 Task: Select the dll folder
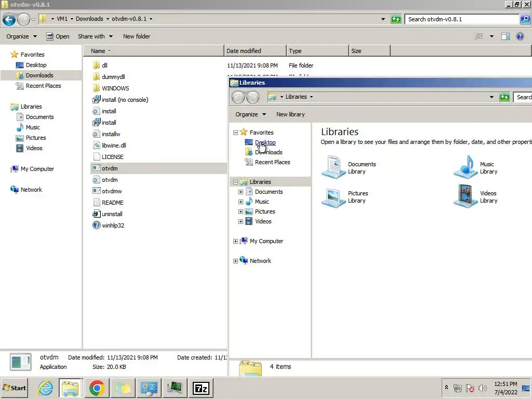(100, 65)
